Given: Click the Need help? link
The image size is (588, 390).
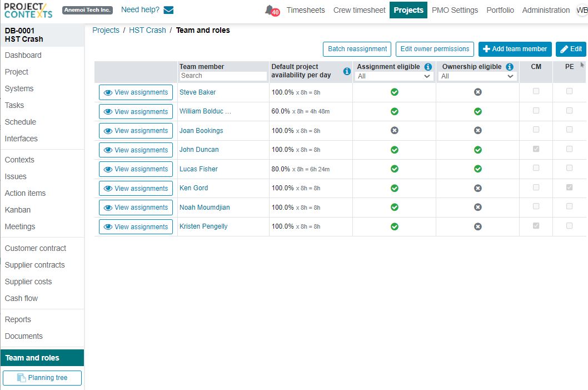Looking at the screenshot, I should click(x=140, y=10).
